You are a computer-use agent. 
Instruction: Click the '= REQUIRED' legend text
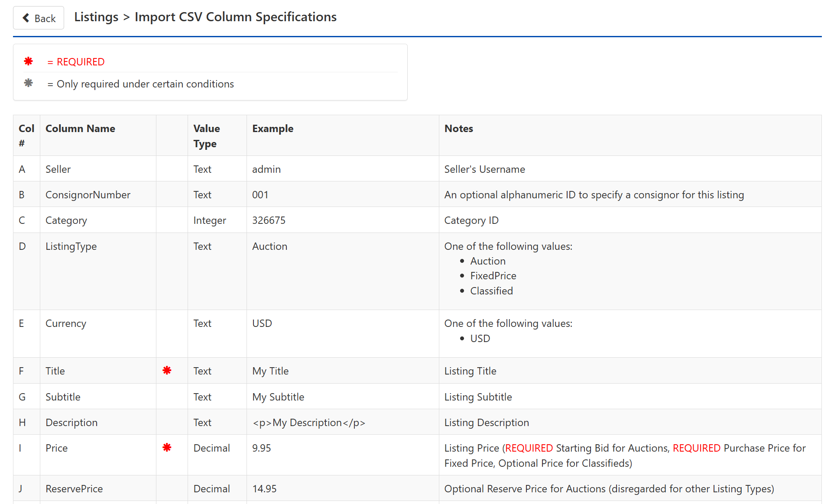[x=76, y=62]
